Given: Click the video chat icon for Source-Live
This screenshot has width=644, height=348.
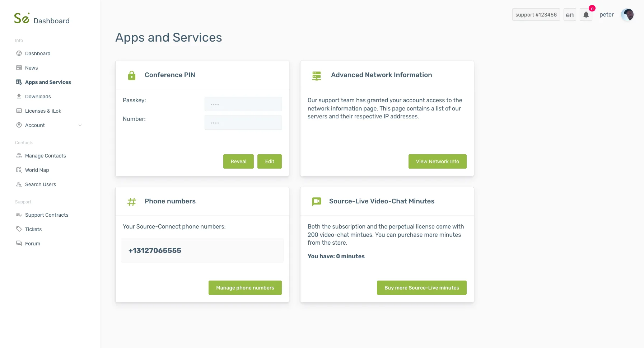Looking at the screenshot, I should point(317,202).
